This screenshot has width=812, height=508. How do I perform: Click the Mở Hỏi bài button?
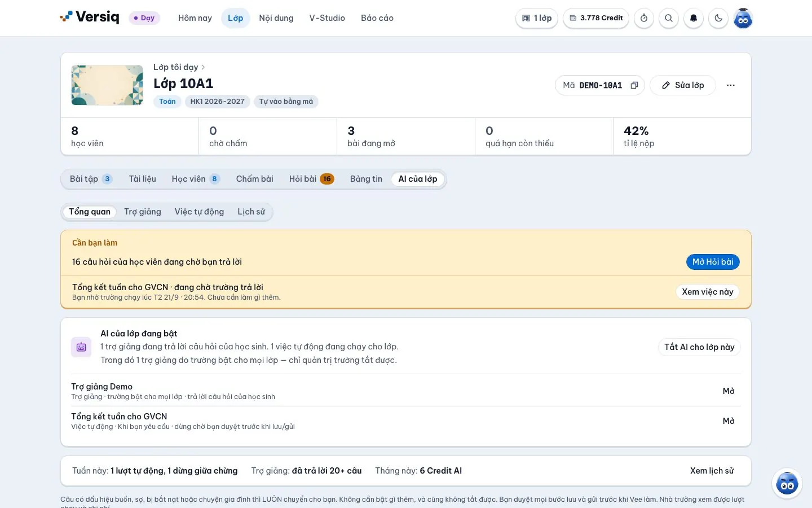point(713,262)
